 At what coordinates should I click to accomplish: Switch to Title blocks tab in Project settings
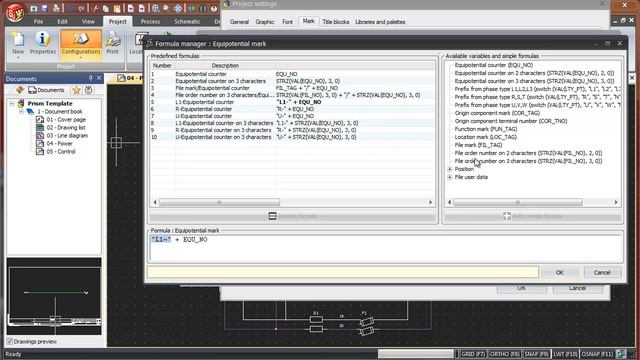coord(336,22)
